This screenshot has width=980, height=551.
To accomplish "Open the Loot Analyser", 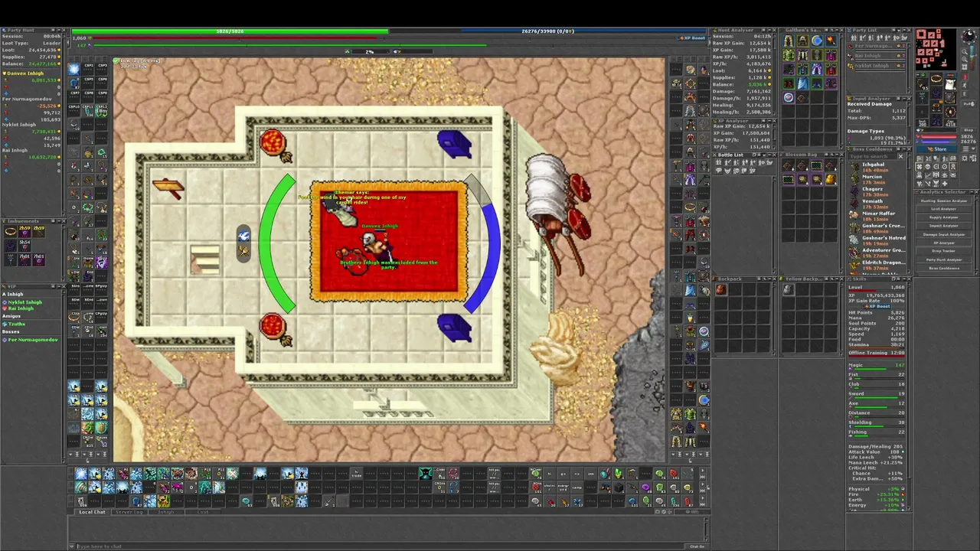I will pos(944,209).
